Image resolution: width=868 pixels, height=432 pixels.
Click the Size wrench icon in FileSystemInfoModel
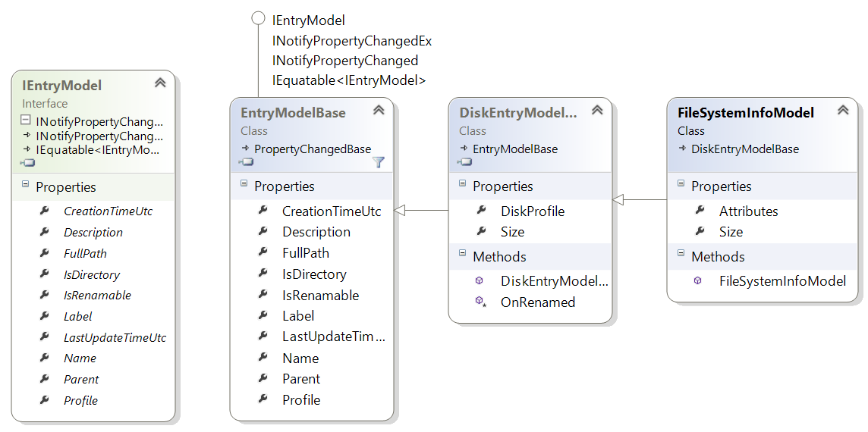(x=700, y=230)
